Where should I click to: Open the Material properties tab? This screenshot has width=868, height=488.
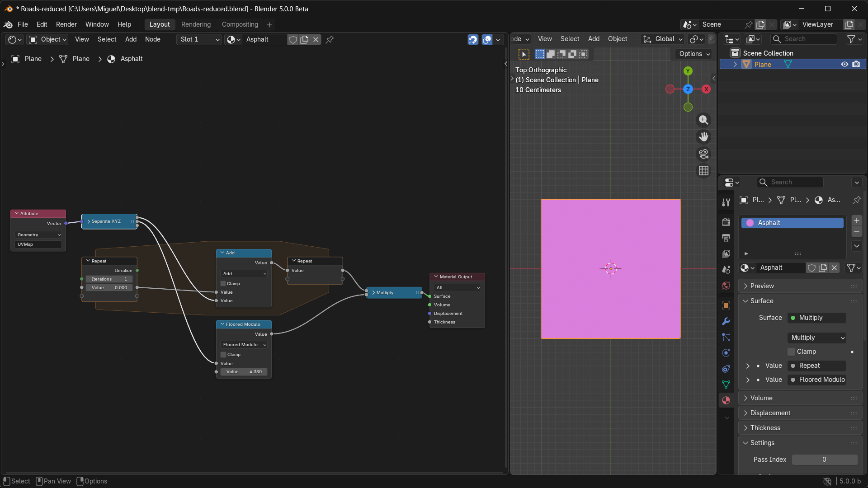coord(726,400)
